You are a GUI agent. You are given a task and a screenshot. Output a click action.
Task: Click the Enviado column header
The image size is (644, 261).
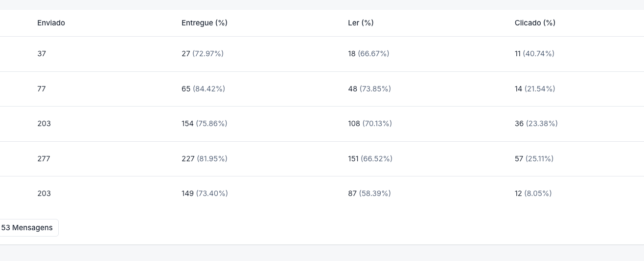tap(51, 23)
